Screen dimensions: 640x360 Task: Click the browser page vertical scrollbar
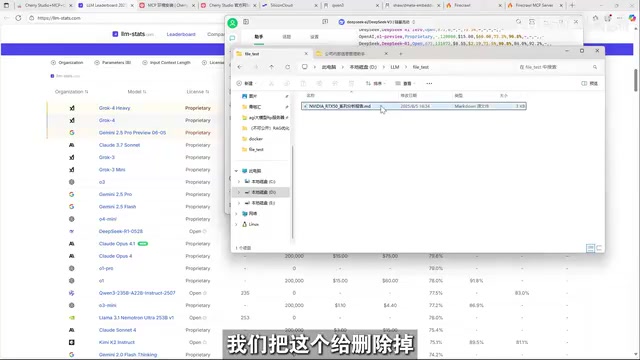click(636, 80)
